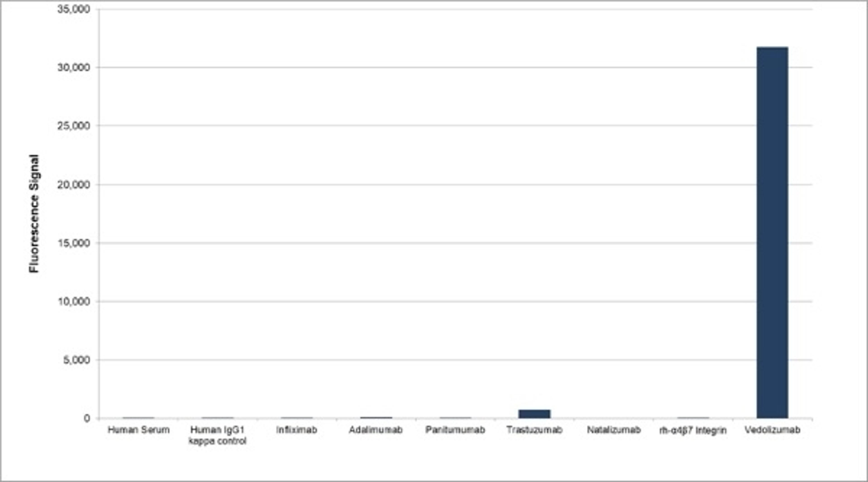
Task: Click the Trastuzumab category label
Action: 534,430
